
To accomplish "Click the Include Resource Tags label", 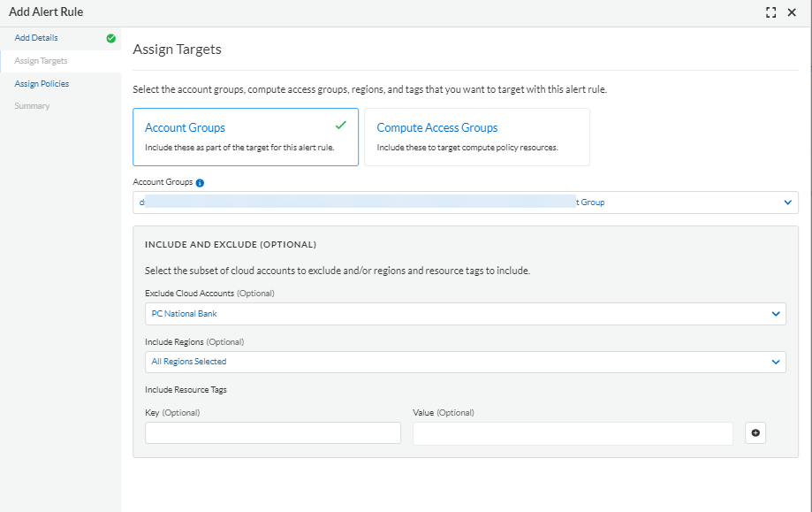I will point(186,390).
